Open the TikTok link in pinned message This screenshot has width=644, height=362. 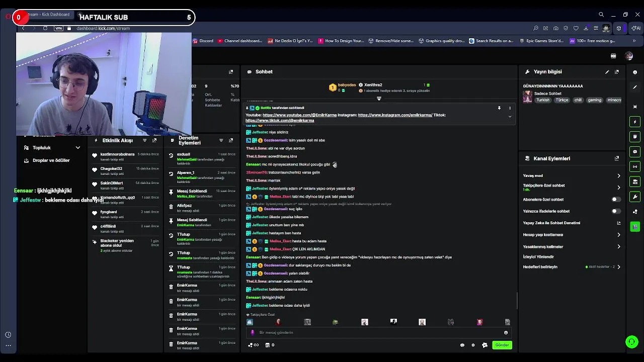tap(280, 121)
